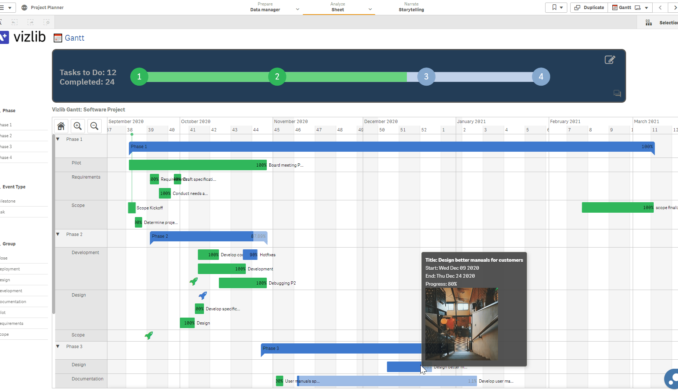This screenshot has height=392, width=678.
Task: Click the calendar icon beside the Gantt title
Action: (58, 38)
